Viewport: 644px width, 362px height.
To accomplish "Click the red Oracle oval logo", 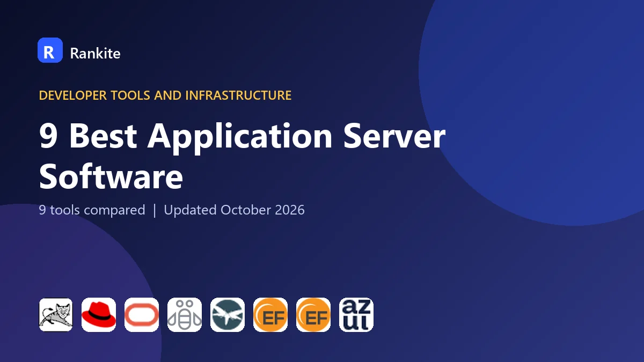I will coord(142,315).
